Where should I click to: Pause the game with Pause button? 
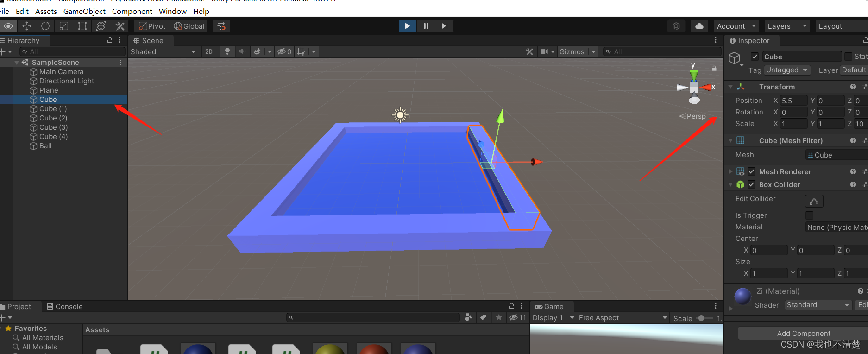click(x=426, y=26)
